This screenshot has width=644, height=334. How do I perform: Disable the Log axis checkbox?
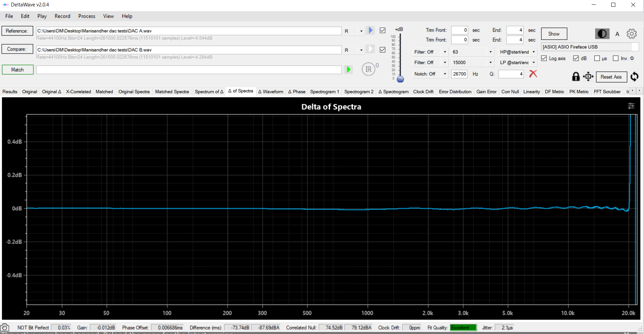pyautogui.click(x=544, y=58)
